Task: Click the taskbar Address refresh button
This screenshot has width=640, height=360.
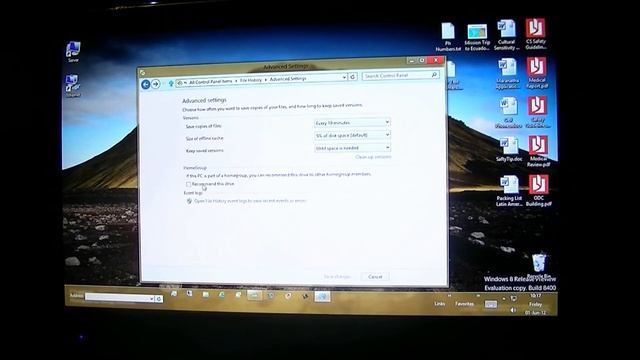Action: pos(159,299)
